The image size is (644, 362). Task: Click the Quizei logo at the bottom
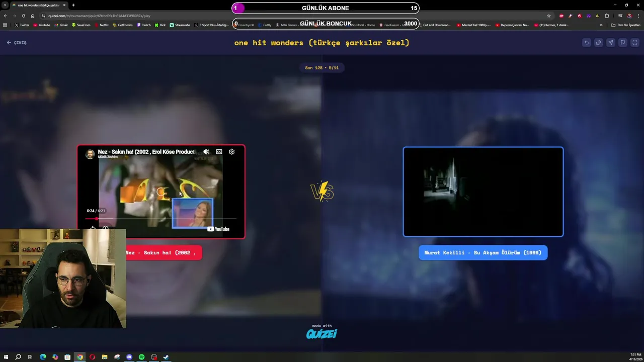321,333
